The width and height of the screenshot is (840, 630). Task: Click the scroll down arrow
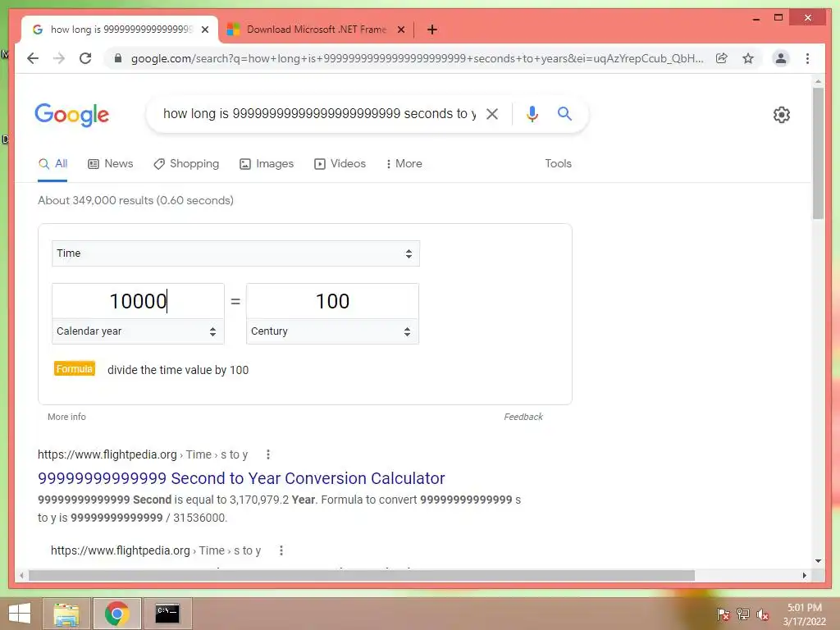[818, 561]
